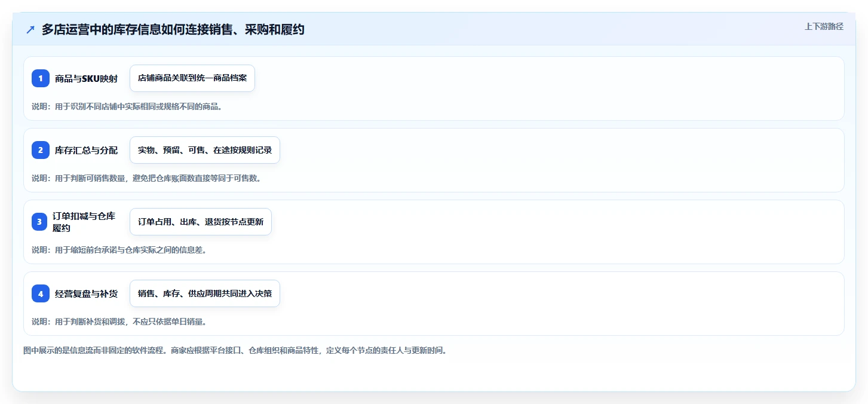This screenshot has width=868, height=404.
Task: Click the arrow icon beside the main title
Action: pyautogui.click(x=30, y=30)
